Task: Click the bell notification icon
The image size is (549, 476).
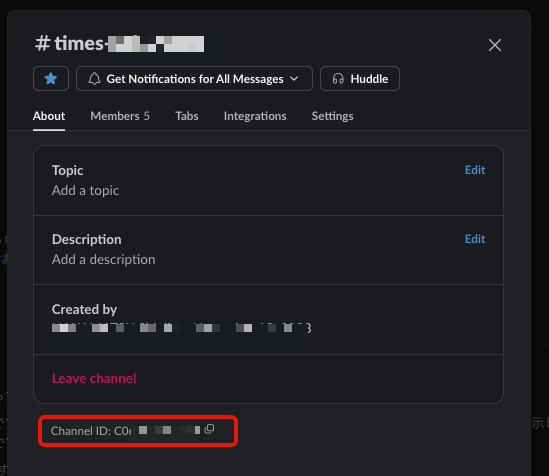Action: click(94, 79)
